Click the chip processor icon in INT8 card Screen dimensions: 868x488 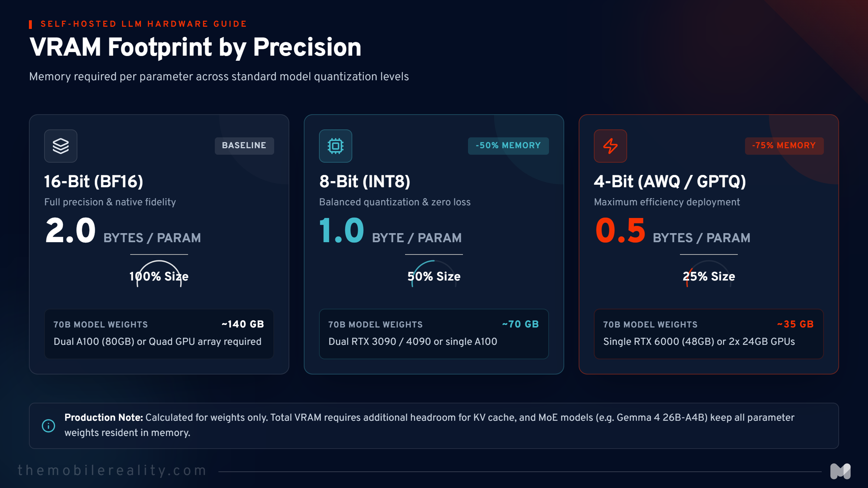[336, 146]
